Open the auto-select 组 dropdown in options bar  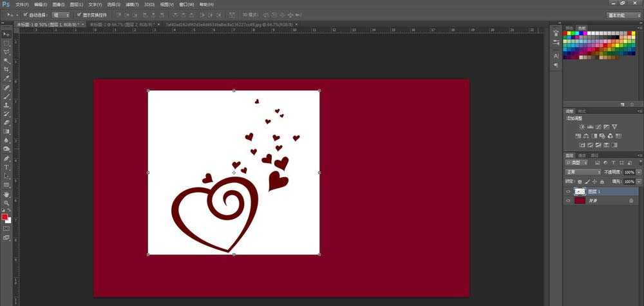click(62, 14)
